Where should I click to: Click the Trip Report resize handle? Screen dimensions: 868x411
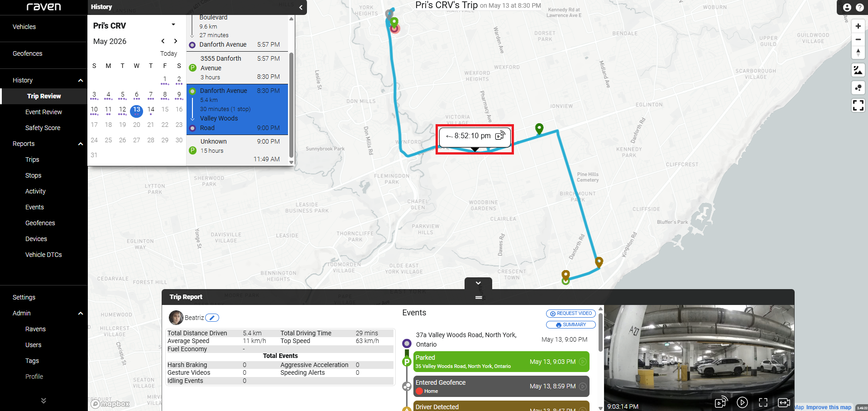pos(478,297)
